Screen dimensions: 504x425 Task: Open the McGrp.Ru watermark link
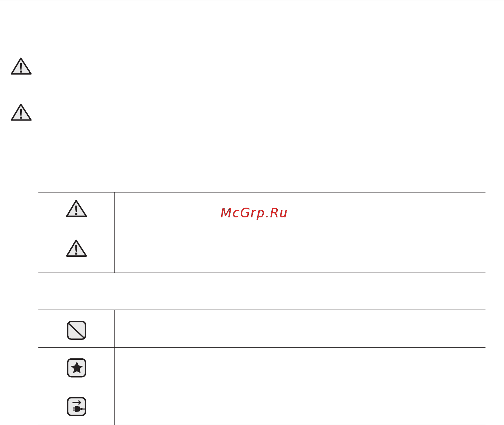pos(254,213)
